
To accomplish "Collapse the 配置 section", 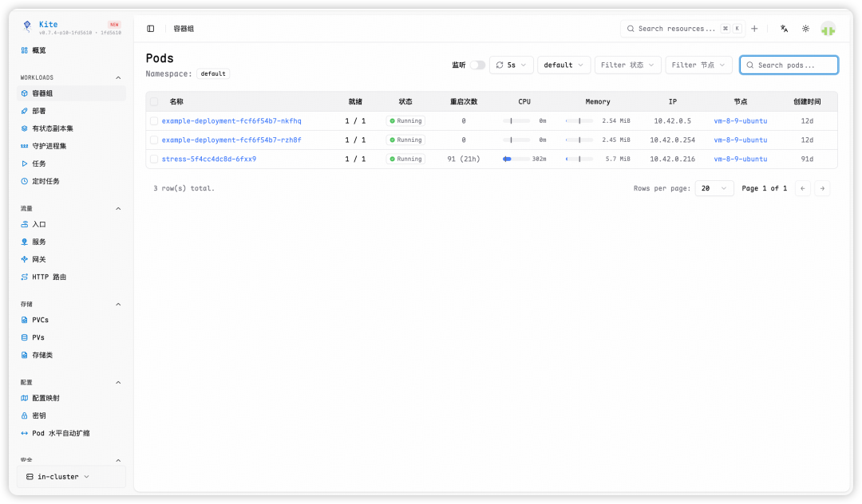I will (x=118, y=382).
